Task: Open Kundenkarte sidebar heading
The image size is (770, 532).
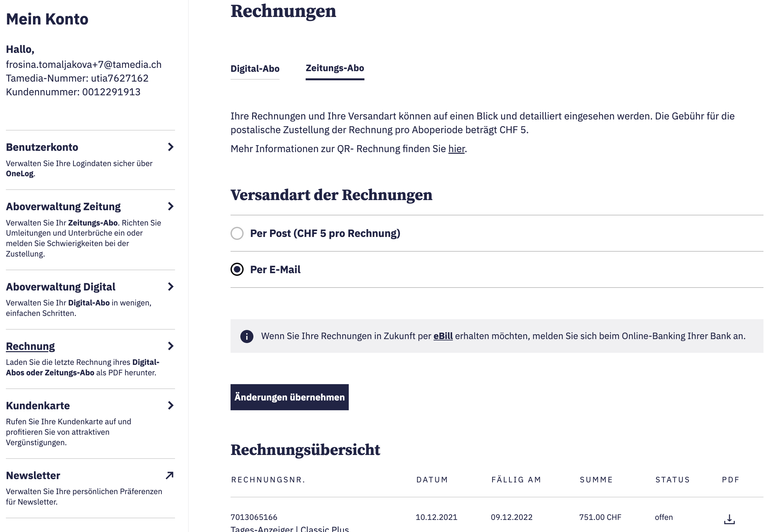Action: tap(38, 406)
